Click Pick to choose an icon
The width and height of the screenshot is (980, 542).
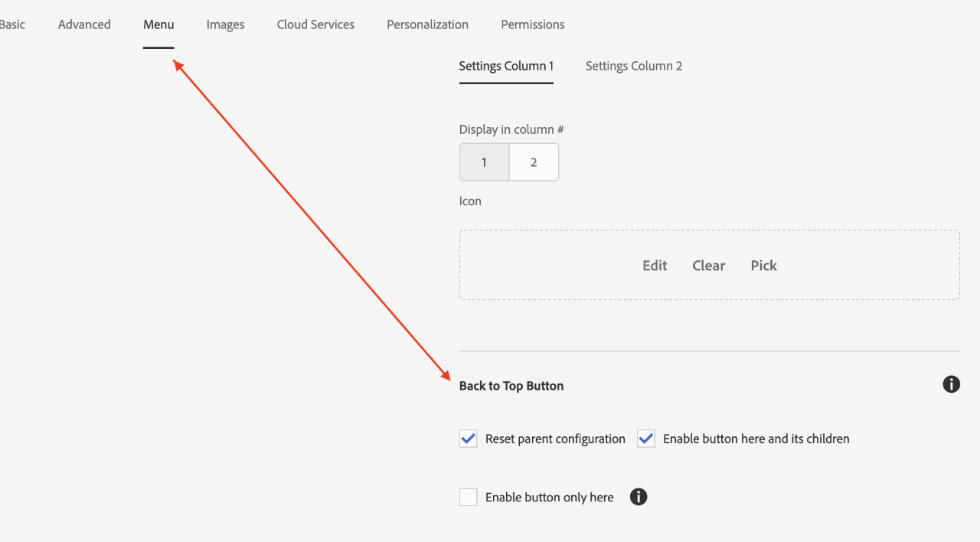pyautogui.click(x=763, y=265)
